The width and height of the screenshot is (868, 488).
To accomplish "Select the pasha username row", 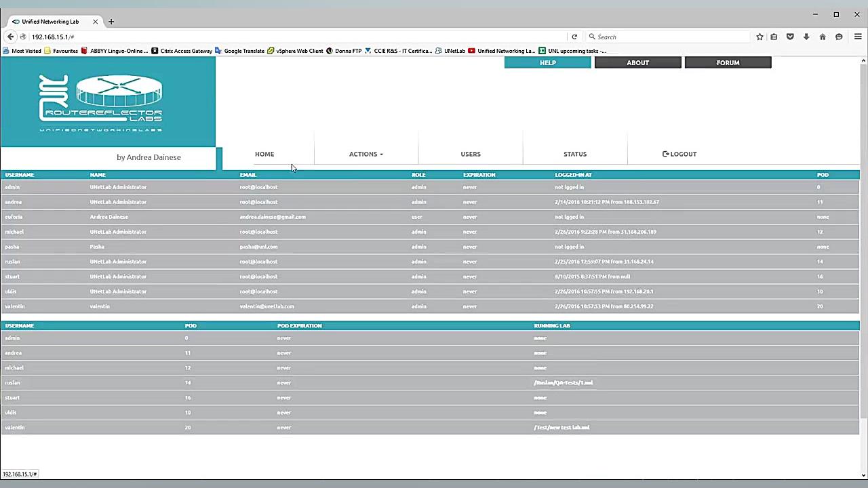I will (430, 247).
